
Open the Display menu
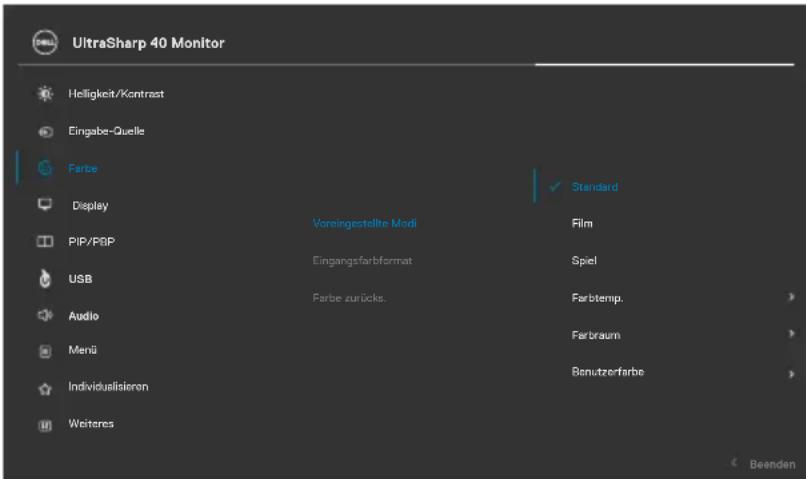tap(90, 206)
